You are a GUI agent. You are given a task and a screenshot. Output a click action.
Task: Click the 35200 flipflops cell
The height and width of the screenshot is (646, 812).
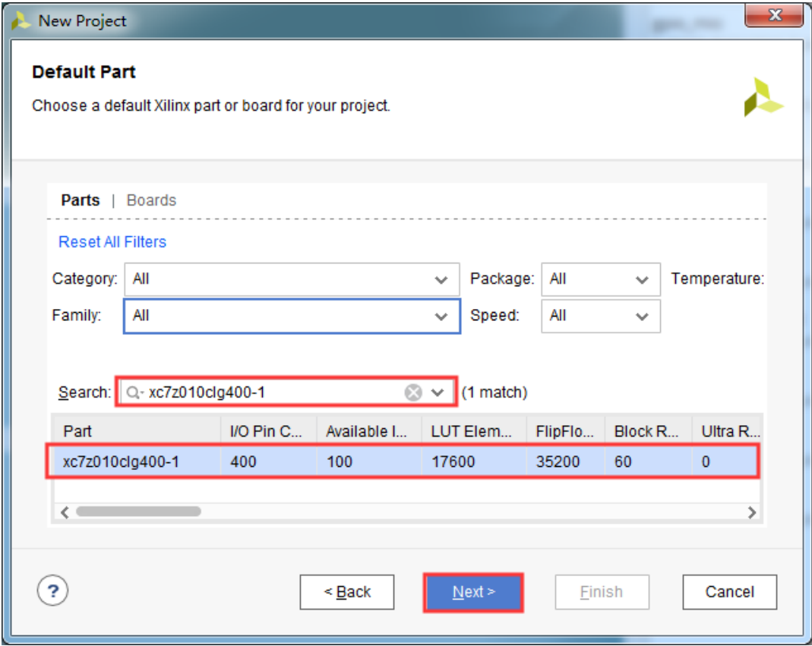pos(566,462)
